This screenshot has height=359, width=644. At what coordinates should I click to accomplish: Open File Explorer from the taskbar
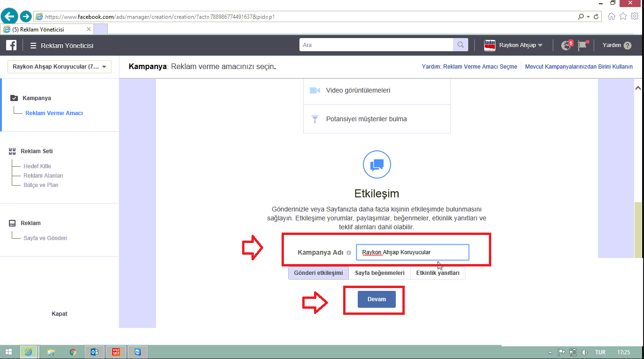click(x=51, y=352)
